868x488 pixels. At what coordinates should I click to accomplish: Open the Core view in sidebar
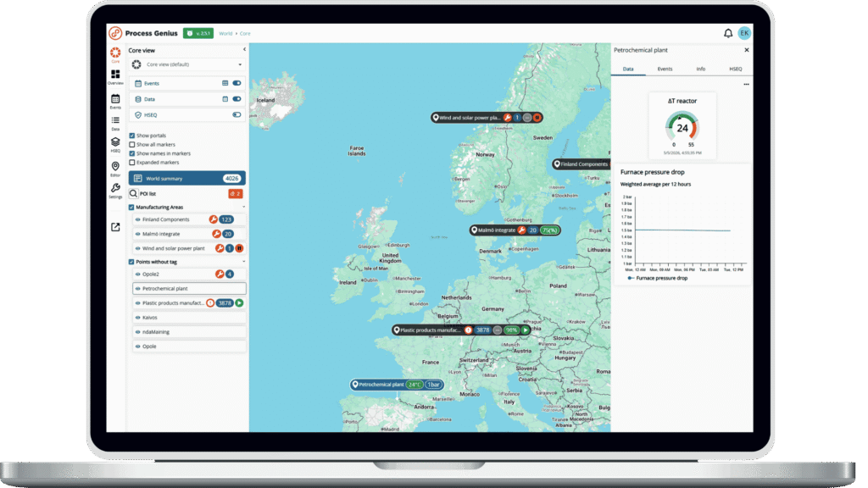pos(115,54)
